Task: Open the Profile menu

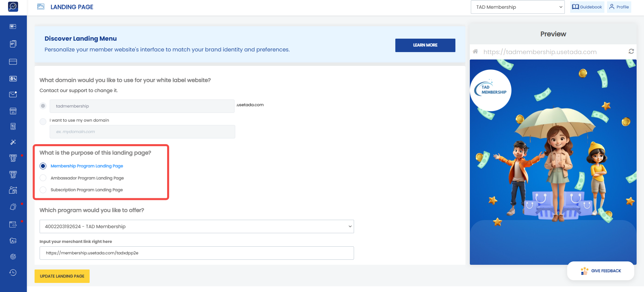Action: click(x=619, y=7)
